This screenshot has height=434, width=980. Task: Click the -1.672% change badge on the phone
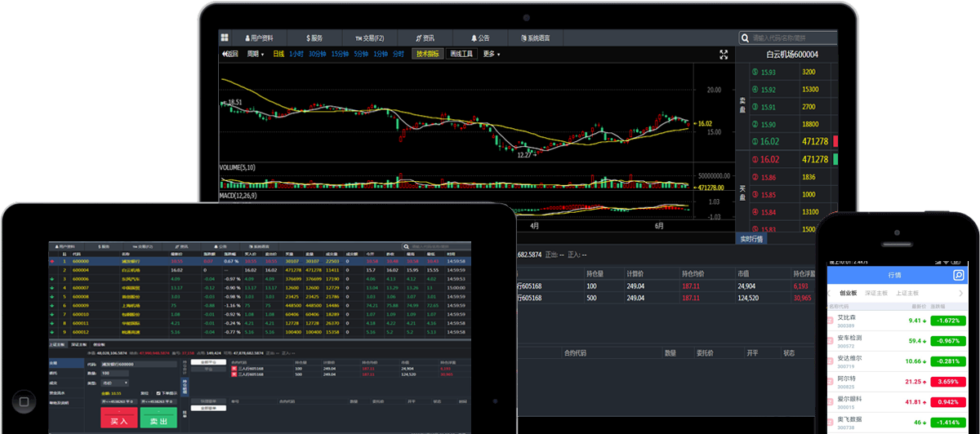(948, 321)
